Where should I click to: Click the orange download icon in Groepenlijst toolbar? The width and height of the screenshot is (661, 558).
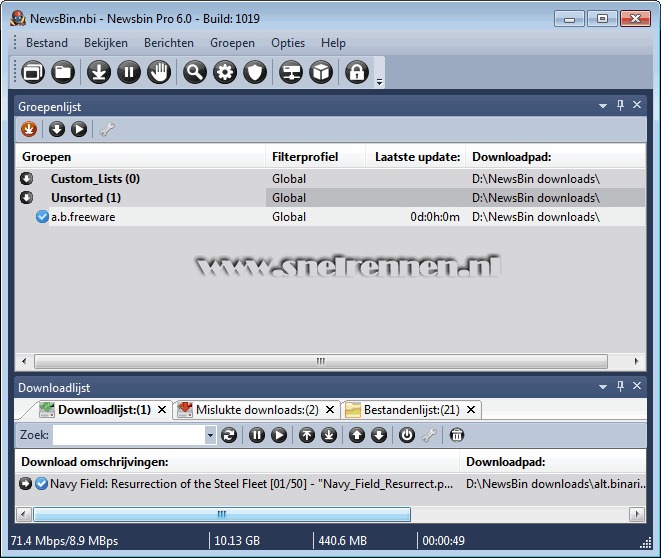pyautogui.click(x=29, y=129)
